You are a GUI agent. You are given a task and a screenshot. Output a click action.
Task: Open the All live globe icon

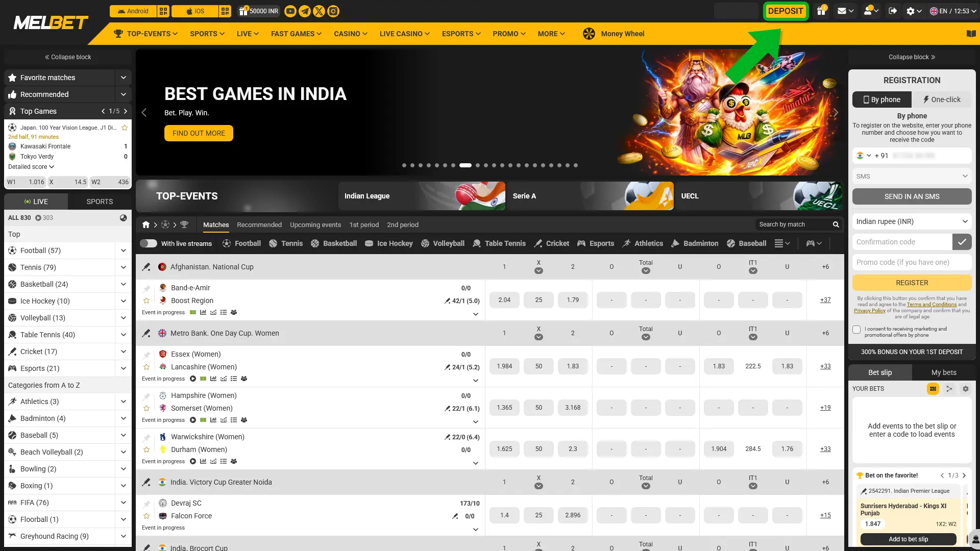click(124, 218)
